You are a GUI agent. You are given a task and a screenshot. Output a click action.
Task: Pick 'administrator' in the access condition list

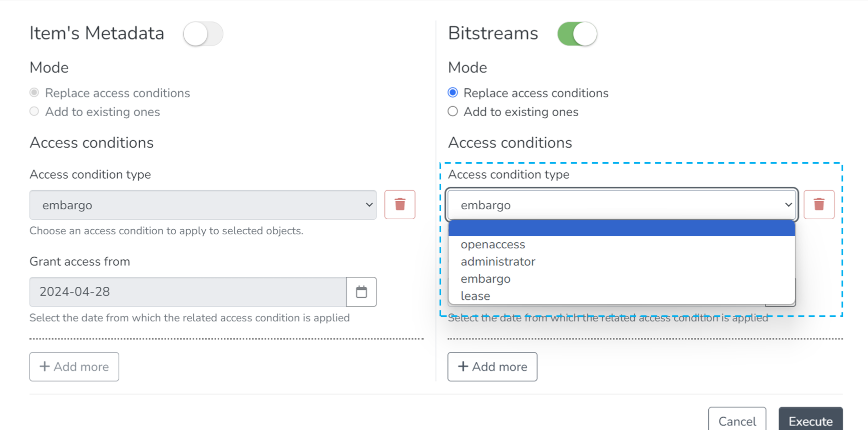pos(498,262)
